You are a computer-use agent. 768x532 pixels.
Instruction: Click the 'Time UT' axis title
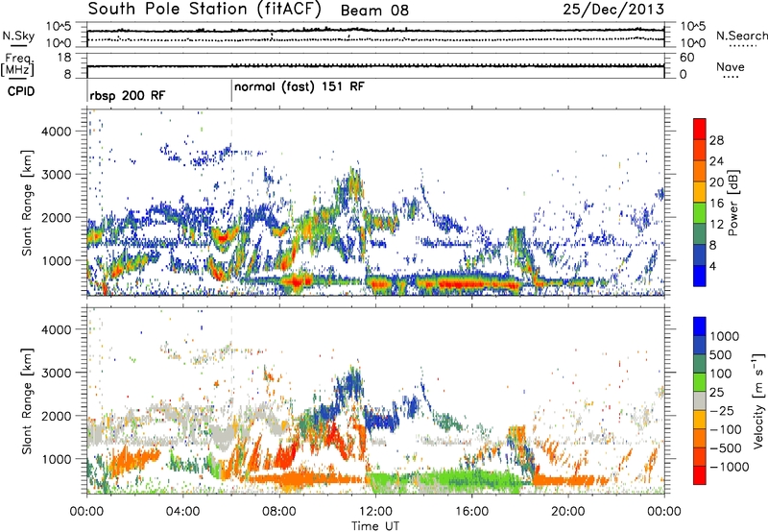pyautogui.click(x=375, y=525)
